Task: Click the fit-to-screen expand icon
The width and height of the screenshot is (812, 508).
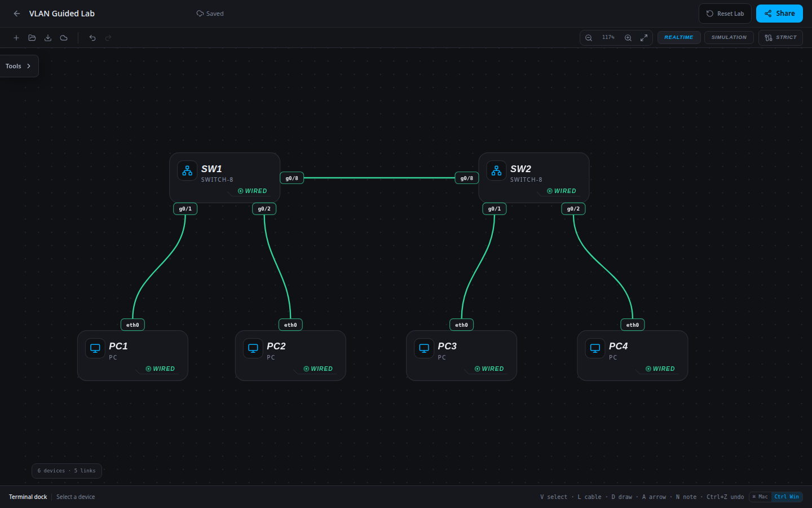Action: [x=644, y=38]
